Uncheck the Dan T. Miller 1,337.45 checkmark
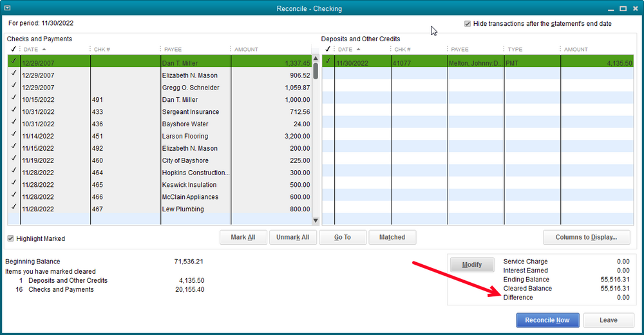 [x=14, y=61]
